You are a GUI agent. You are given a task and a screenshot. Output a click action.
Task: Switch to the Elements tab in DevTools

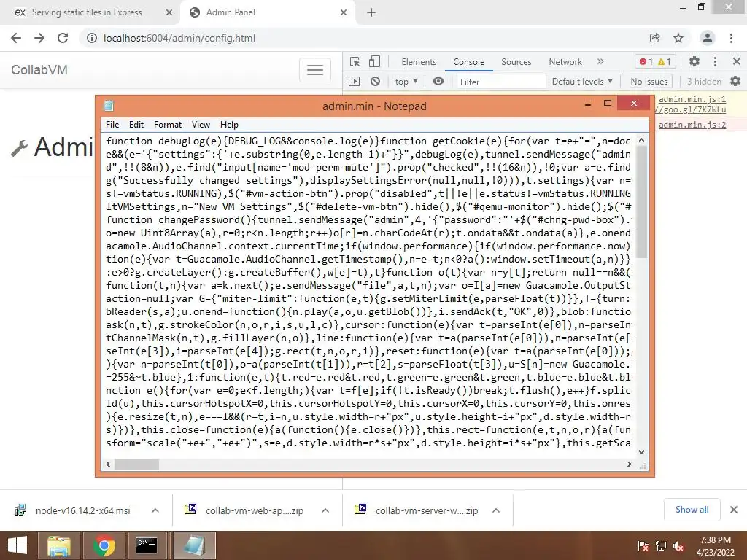(x=419, y=62)
